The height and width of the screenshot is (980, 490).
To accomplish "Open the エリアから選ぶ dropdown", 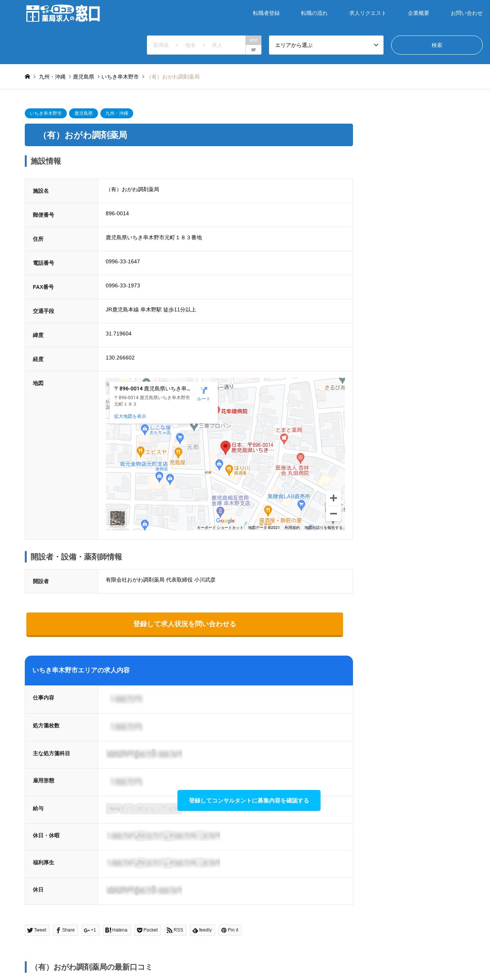I will (326, 45).
